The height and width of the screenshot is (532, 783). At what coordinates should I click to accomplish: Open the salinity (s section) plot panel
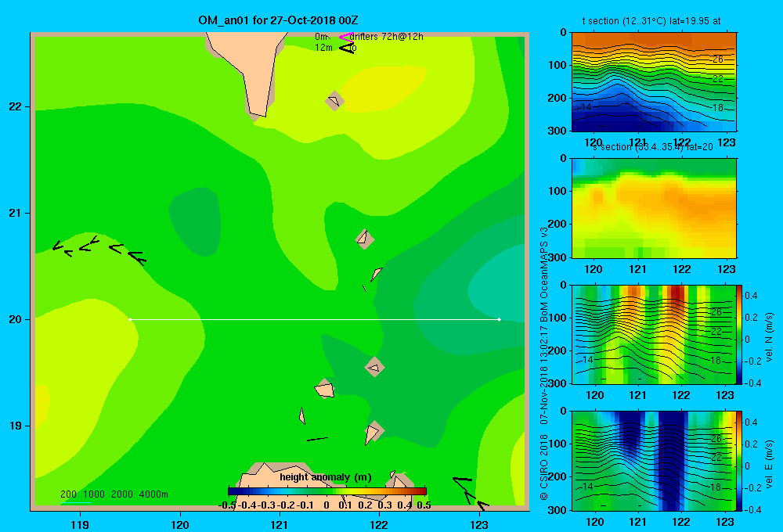click(654, 208)
